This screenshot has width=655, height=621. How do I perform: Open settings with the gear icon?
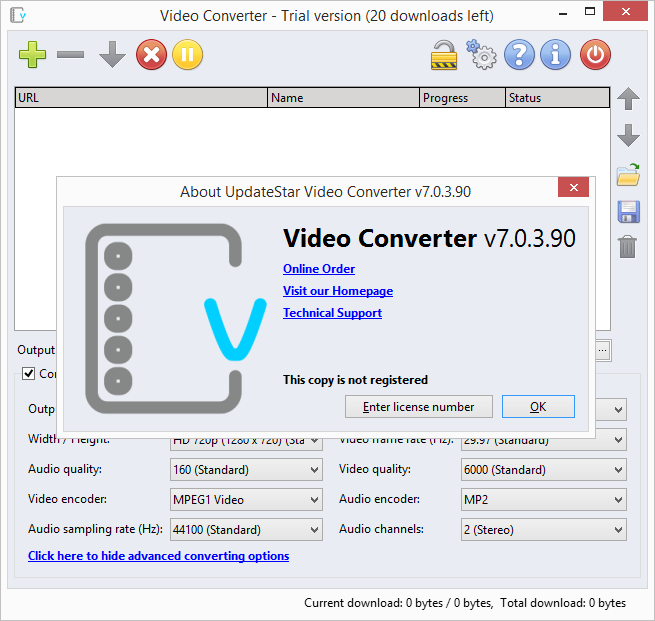pyautogui.click(x=482, y=55)
